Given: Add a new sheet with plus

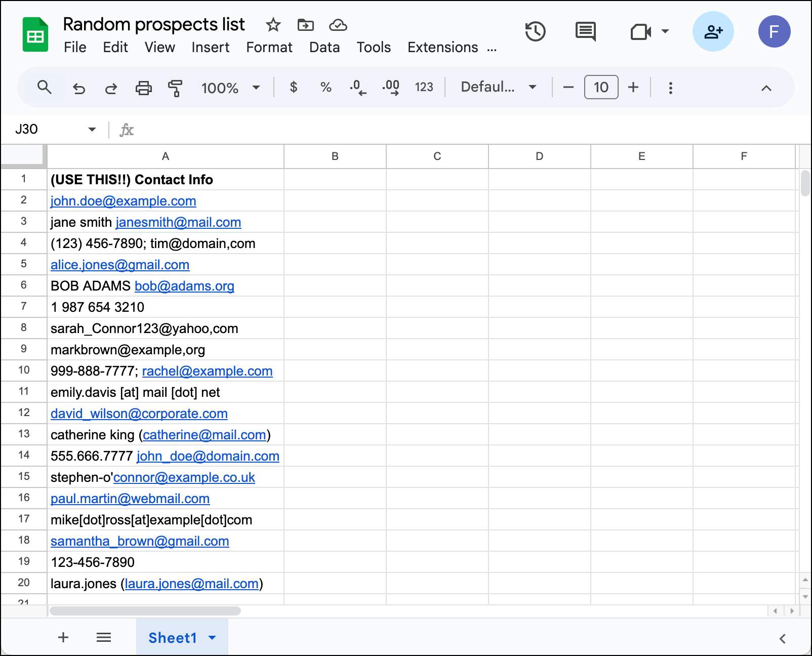Looking at the screenshot, I should tap(63, 637).
